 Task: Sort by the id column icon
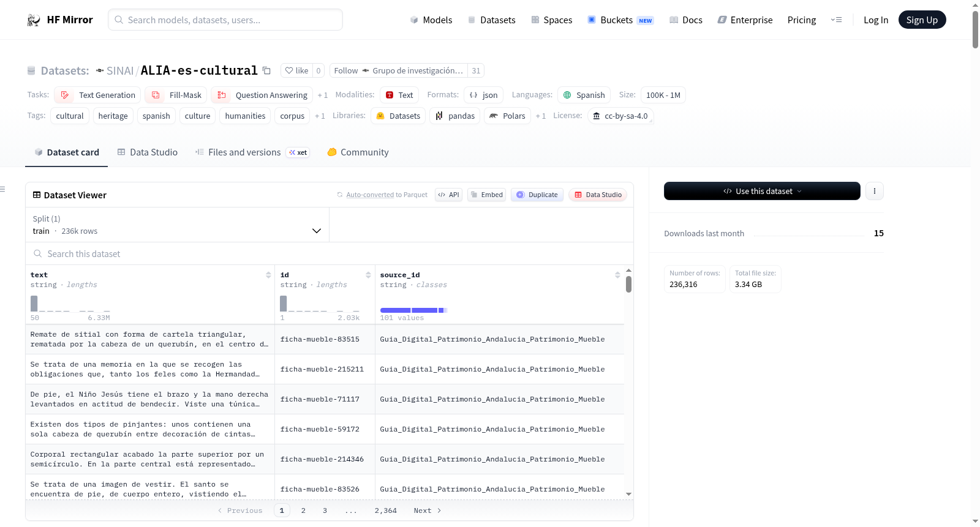(368, 275)
